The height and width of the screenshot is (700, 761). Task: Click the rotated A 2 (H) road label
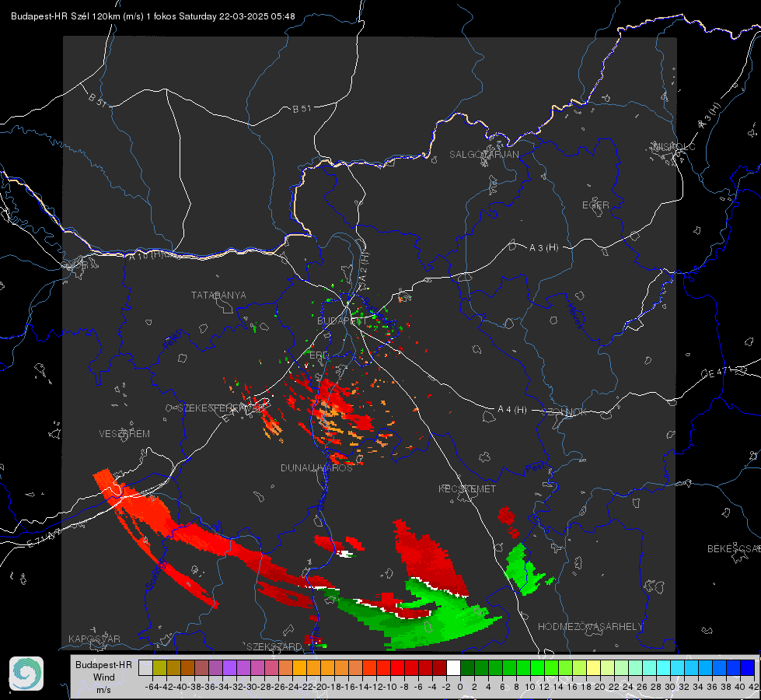pyautogui.click(x=364, y=267)
